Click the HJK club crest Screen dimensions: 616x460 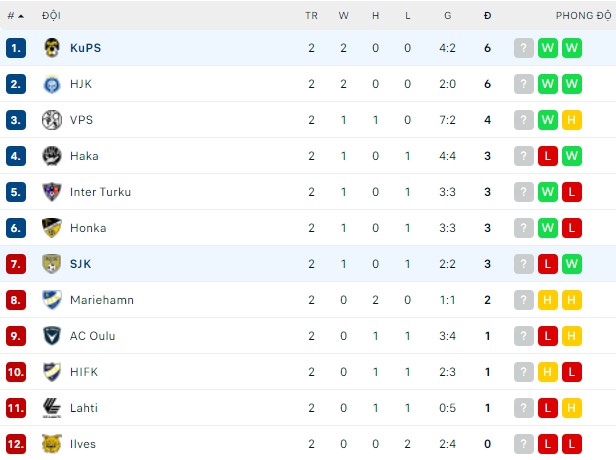(52, 84)
